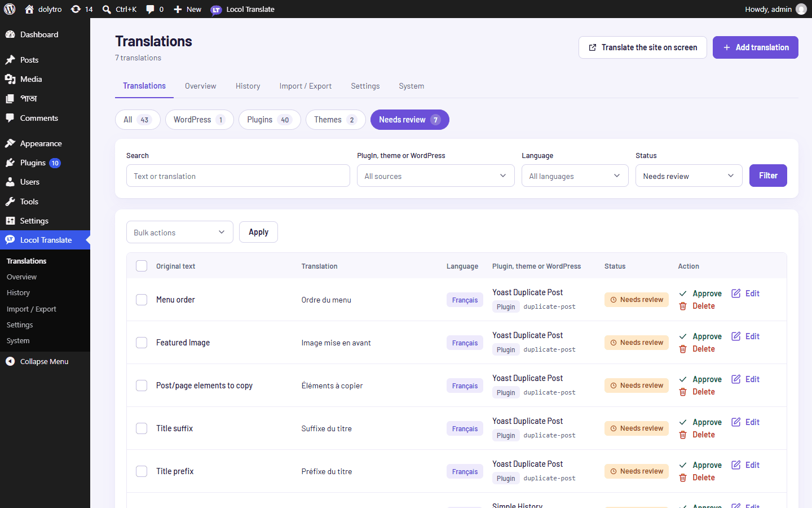Delete the Menu order translation
Screen dimensions: 812x508
click(697, 306)
